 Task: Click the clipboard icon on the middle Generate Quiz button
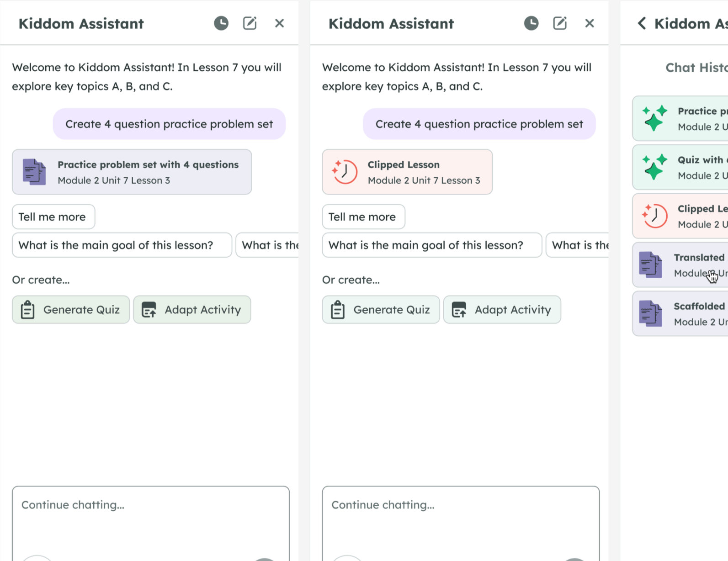point(338,310)
